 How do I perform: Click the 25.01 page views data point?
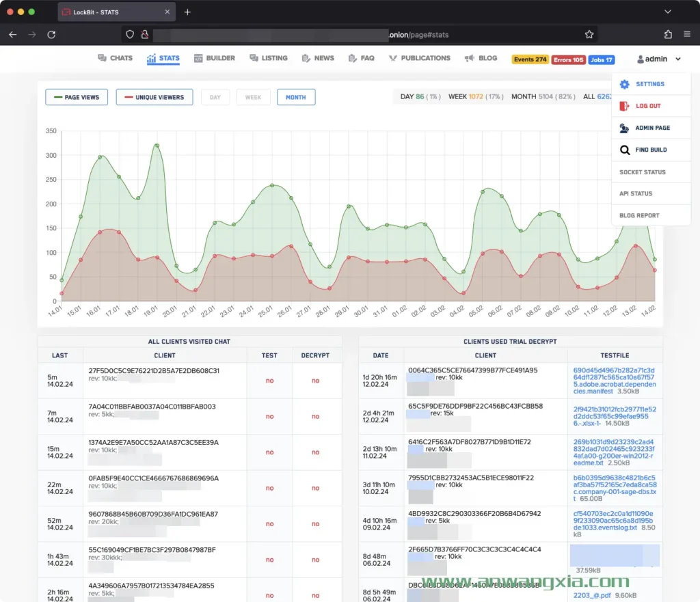[x=272, y=184]
